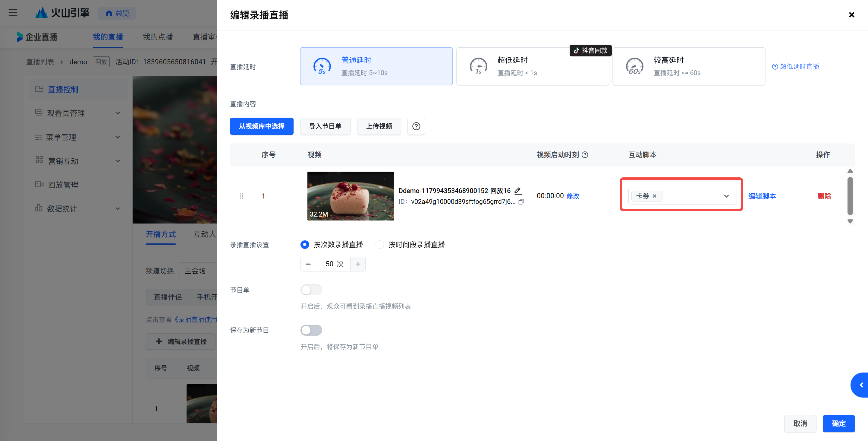Click help icon next to 视频启动时刻
Image resolution: width=868 pixels, height=441 pixels.
tap(585, 155)
